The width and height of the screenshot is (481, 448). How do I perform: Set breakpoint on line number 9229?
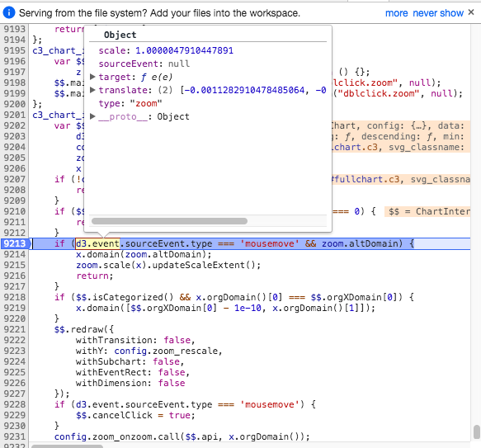tap(14, 415)
